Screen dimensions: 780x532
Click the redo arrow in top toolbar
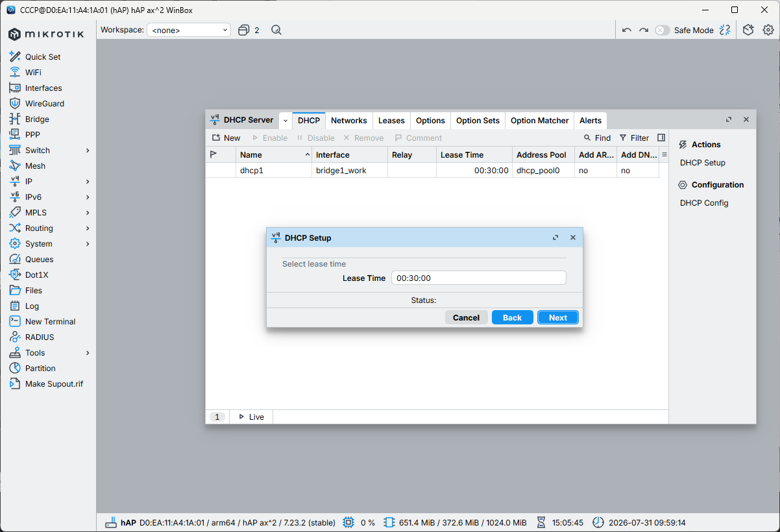point(644,30)
